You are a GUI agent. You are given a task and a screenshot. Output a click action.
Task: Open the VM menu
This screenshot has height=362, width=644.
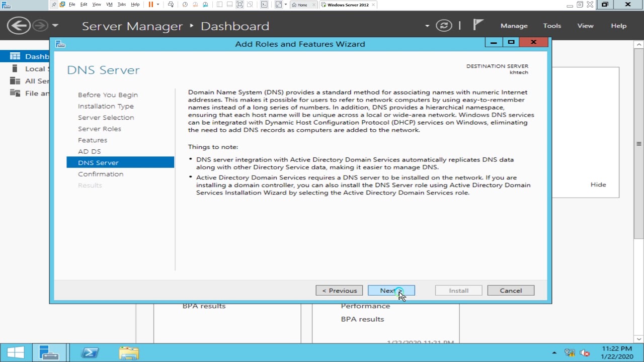point(109,5)
